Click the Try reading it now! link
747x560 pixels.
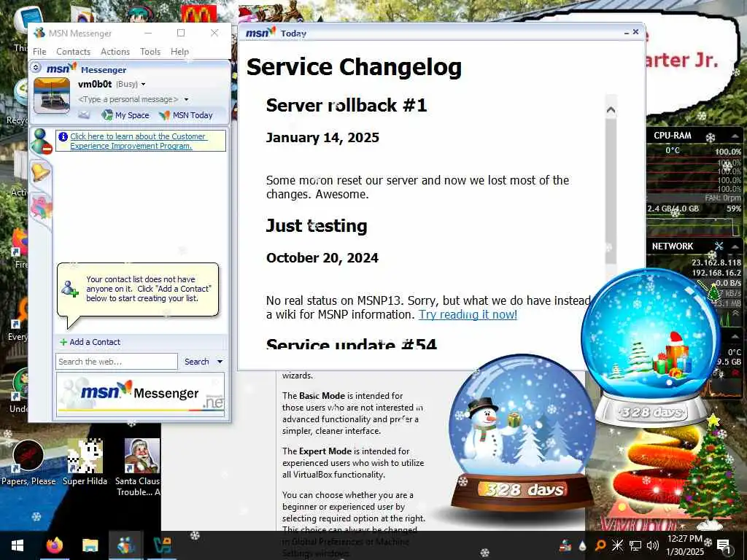click(x=468, y=314)
